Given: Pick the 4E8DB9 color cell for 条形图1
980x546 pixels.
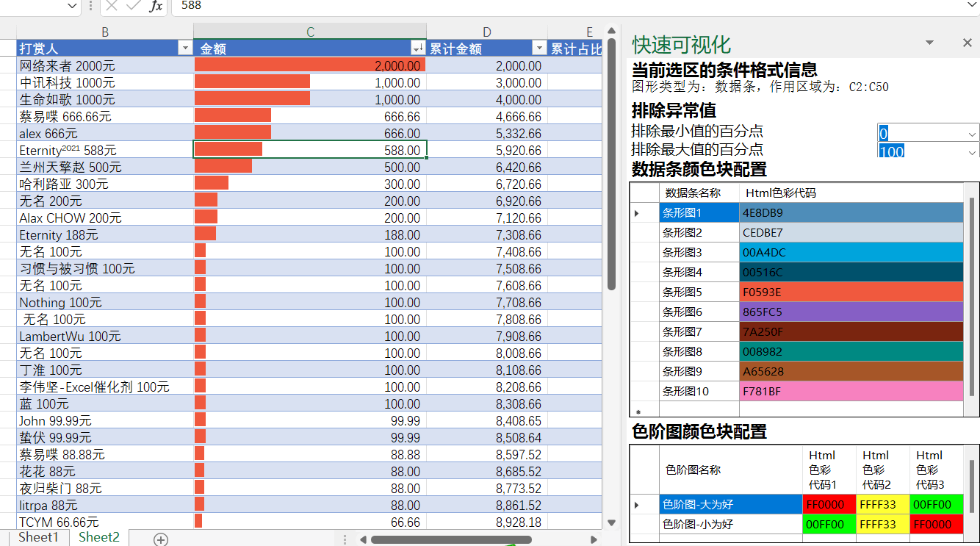Looking at the screenshot, I should tap(851, 213).
